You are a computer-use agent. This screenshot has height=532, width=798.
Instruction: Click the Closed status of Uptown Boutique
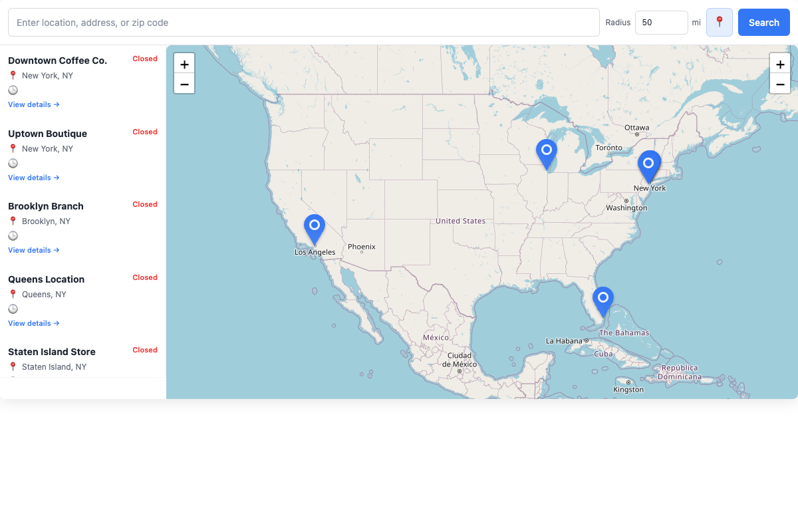coord(145,132)
